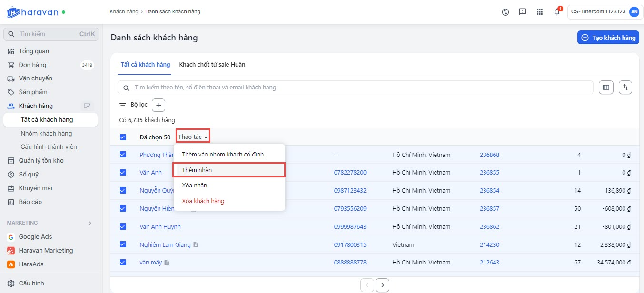Uncheck the Van Anh Huynh row checkbox
This screenshot has height=293, width=644.
[x=123, y=226]
